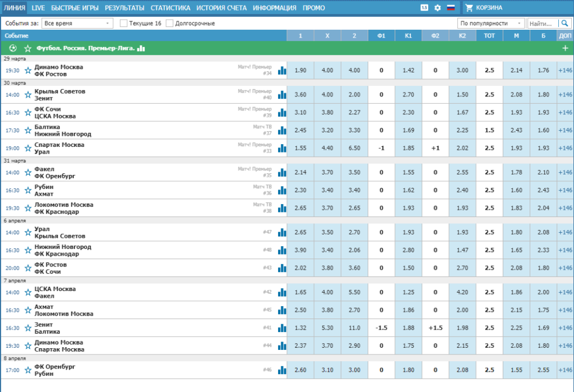Open the Нижний Новгород – ФК Краснодар match
The image size is (574, 392).
pyautogui.click(x=63, y=250)
